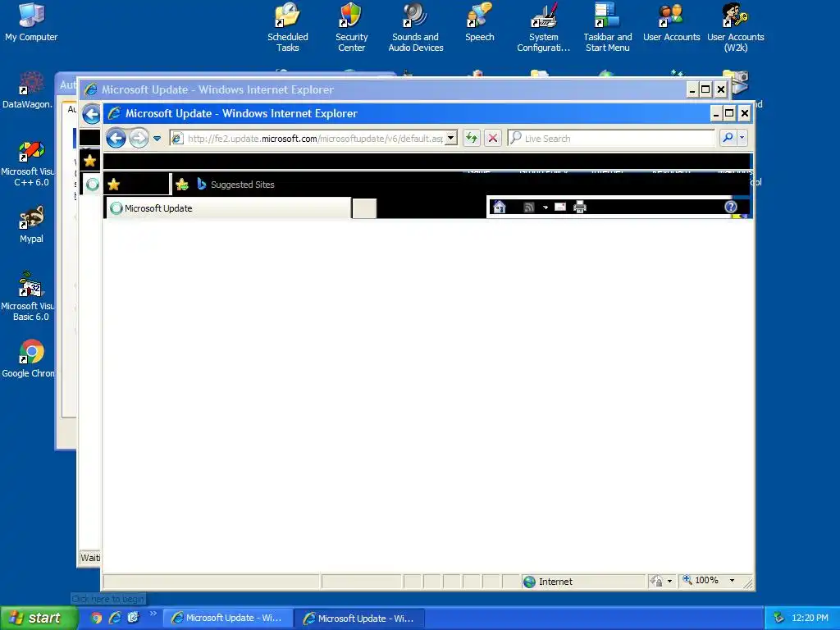This screenshot has width=840, height=630.
Task: Select User Accounts (W2k) desktop icon
Action: pyautogui.click(x=736, y=28)
